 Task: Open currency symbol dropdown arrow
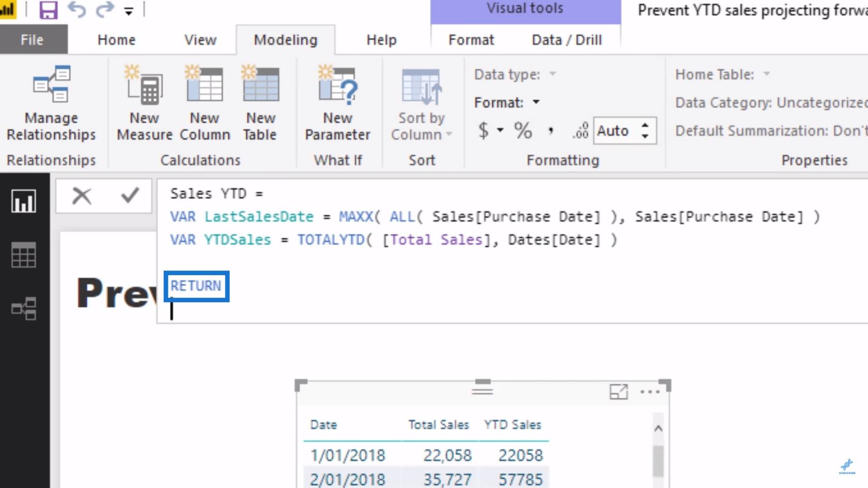click(x=500, y=130)
